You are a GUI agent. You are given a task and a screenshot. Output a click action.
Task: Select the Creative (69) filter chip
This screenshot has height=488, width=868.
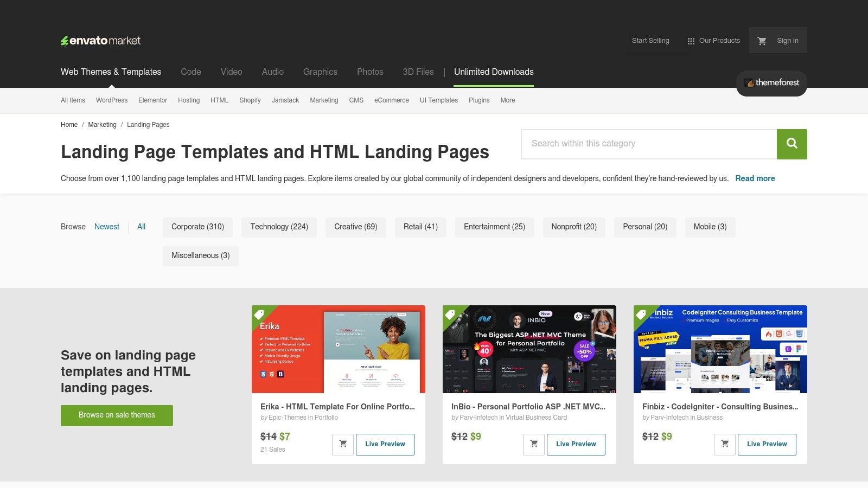click(355, 227)
